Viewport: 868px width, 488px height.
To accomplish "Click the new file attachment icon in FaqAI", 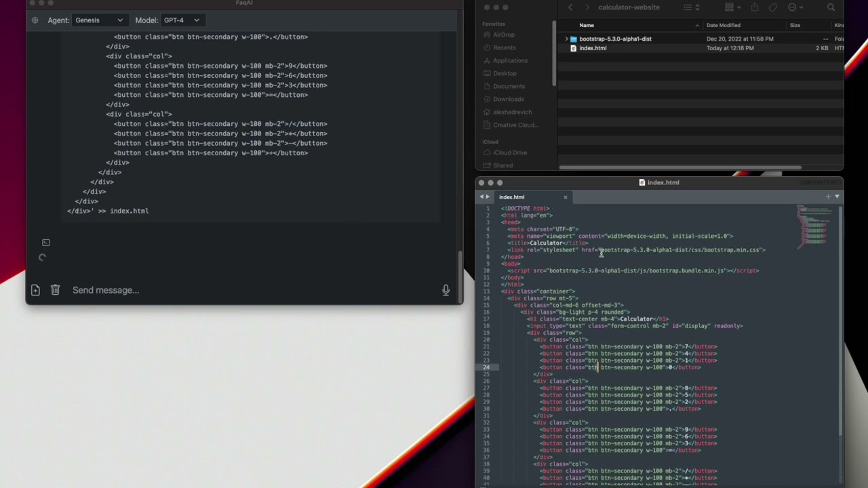I will pyautogui.click(x=35, y=290).
